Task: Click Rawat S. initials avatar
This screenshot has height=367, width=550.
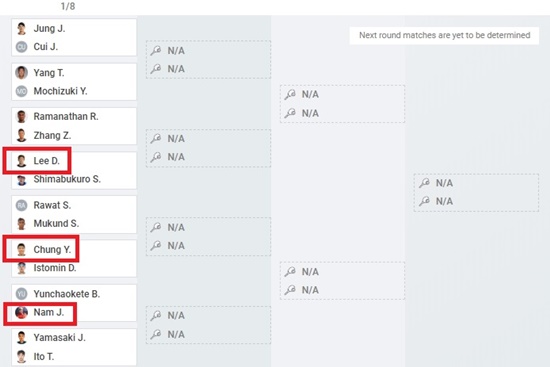Action: point(21,205)
